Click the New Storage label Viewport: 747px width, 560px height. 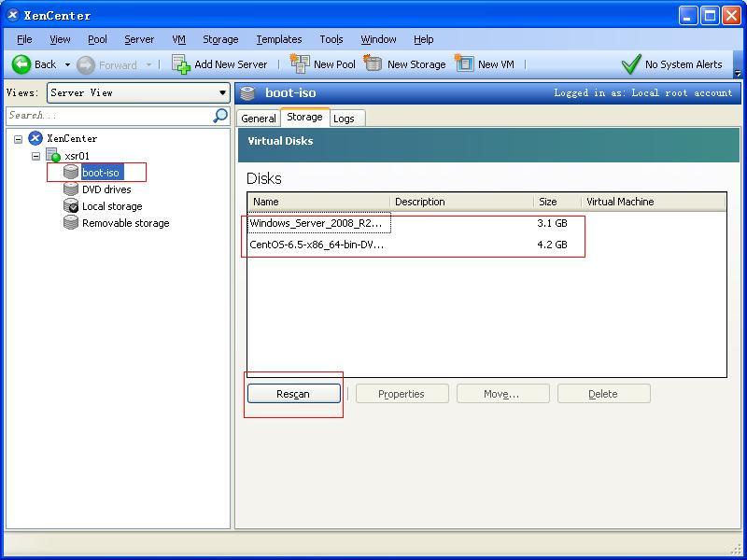416,64
